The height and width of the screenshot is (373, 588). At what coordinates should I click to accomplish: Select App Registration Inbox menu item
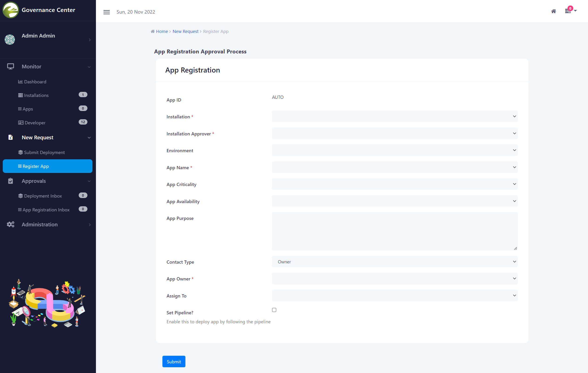(46, 210)
